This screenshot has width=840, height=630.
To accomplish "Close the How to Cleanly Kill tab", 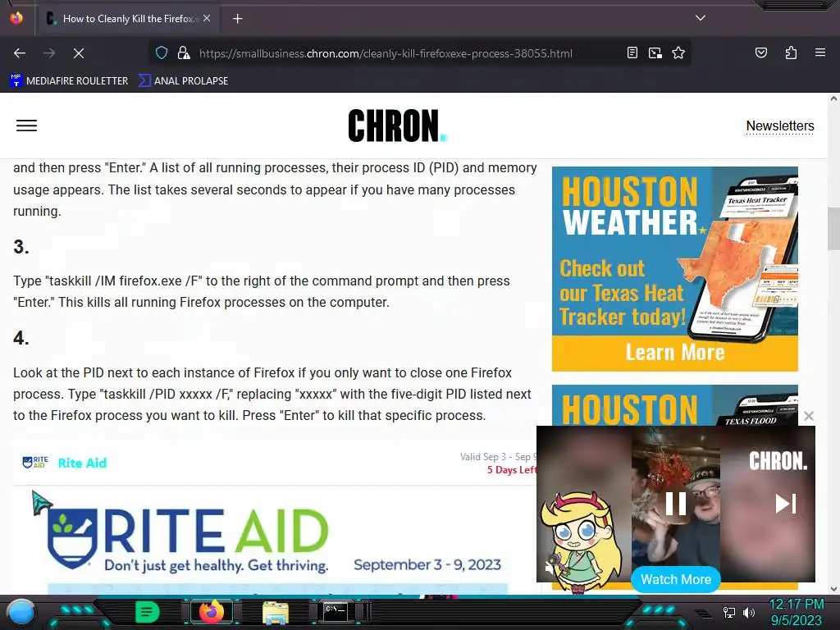I will [x=207, y=18].
